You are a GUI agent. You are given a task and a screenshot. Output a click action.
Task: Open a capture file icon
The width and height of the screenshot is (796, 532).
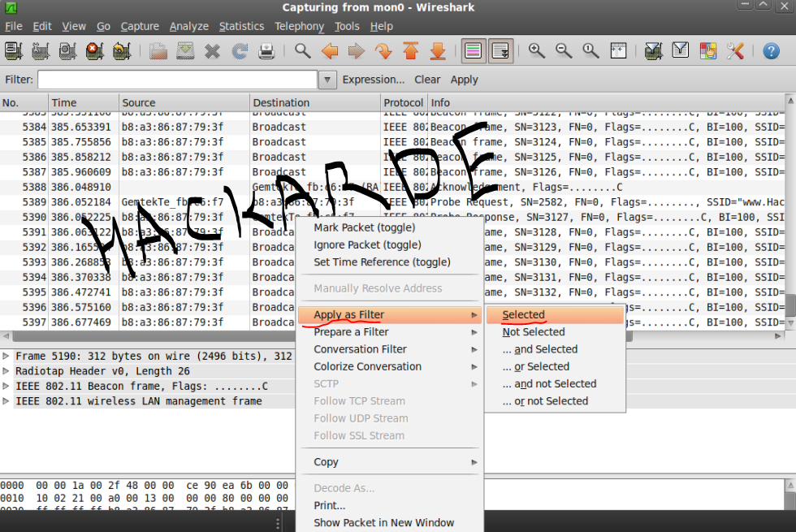(x=158, y=50)
